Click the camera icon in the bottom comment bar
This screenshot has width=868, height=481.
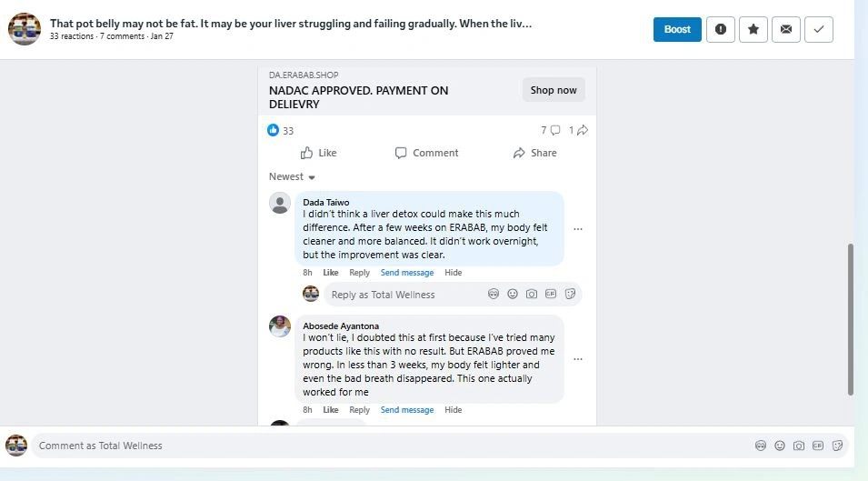799,446
